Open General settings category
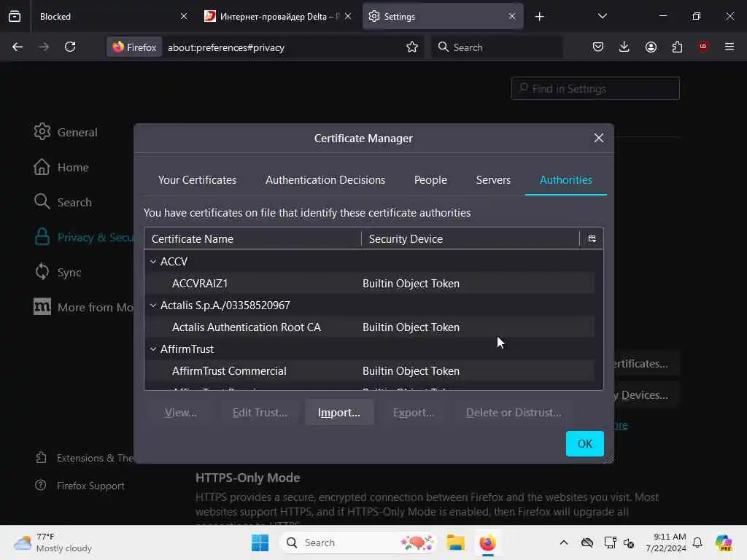This screenshot has height=560, width=747. (x=66, y=132)
